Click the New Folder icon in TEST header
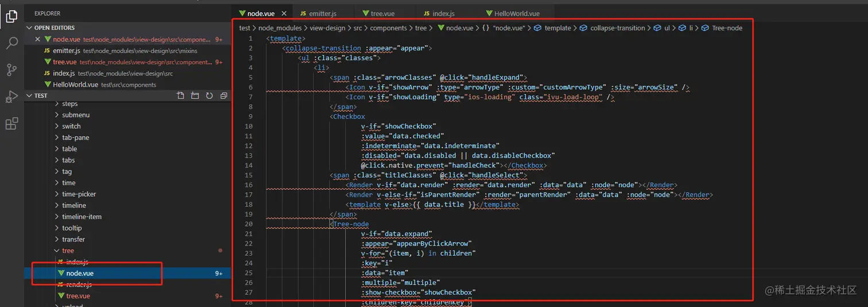The height and width of the screenshot is (307, 868). click(195, 95)
